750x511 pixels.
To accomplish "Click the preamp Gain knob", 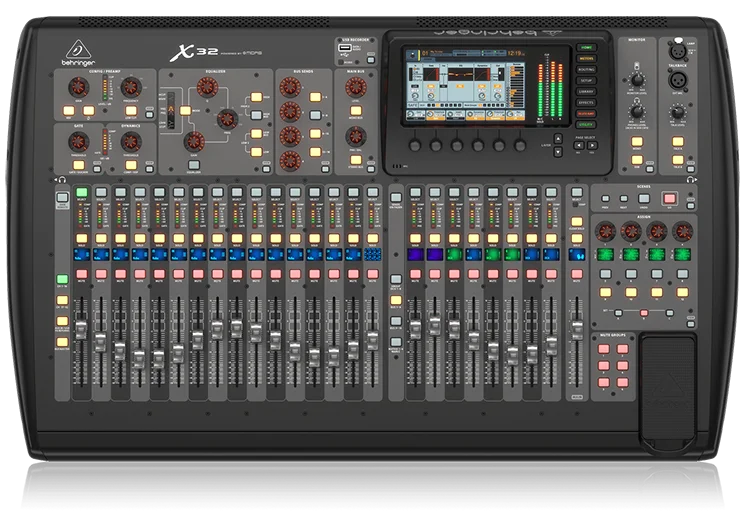I will coord(78,87).
